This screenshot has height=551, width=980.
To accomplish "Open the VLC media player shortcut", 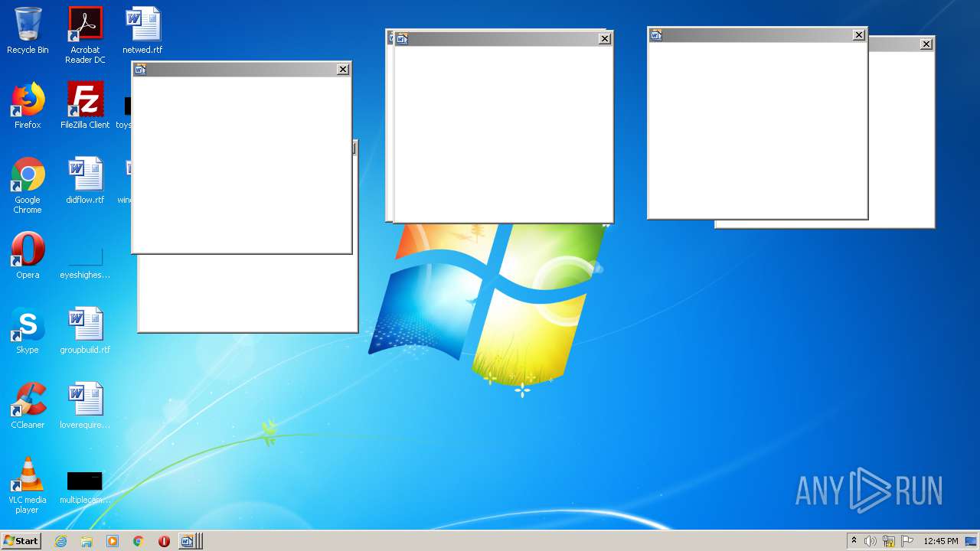I will coord(28,486).
